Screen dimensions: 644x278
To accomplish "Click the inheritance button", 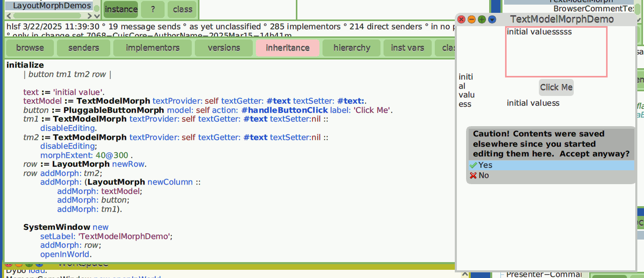I will [288, 48].
